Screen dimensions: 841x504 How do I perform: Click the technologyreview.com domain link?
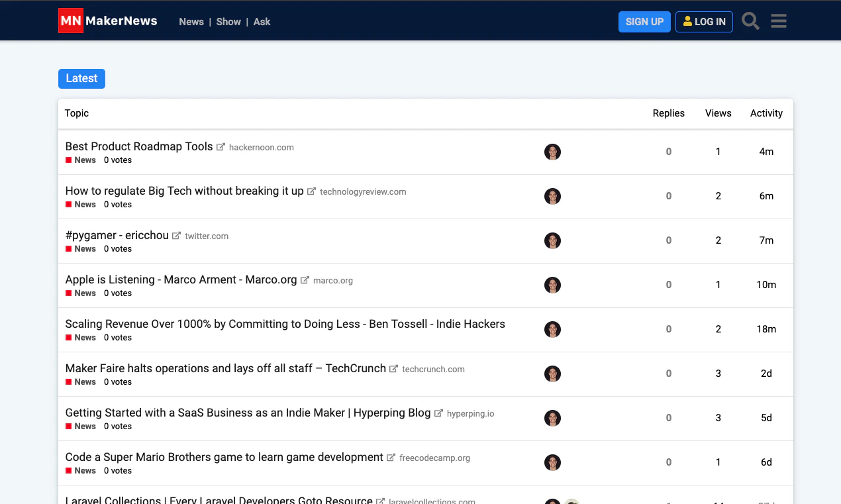coord(363,192)
